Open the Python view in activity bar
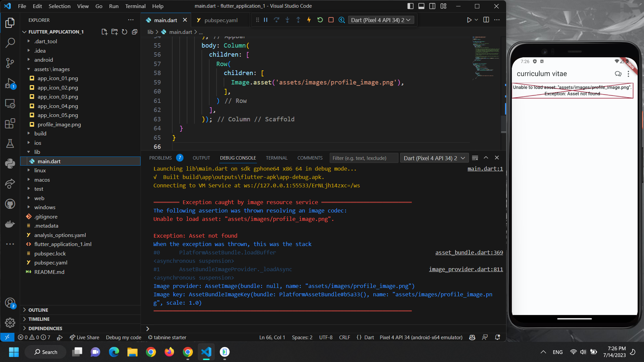The height and width of the screenshot is (362, 644). click(x=10, y=163)
